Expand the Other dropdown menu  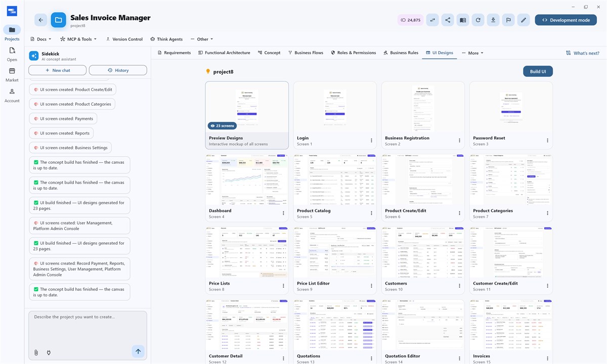pos(202,39)
